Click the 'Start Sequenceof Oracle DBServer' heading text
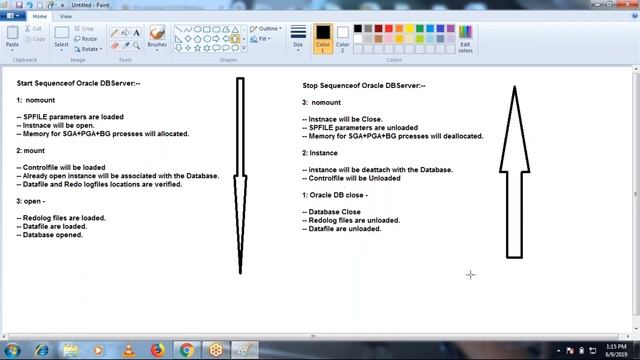 coord(78,83)
